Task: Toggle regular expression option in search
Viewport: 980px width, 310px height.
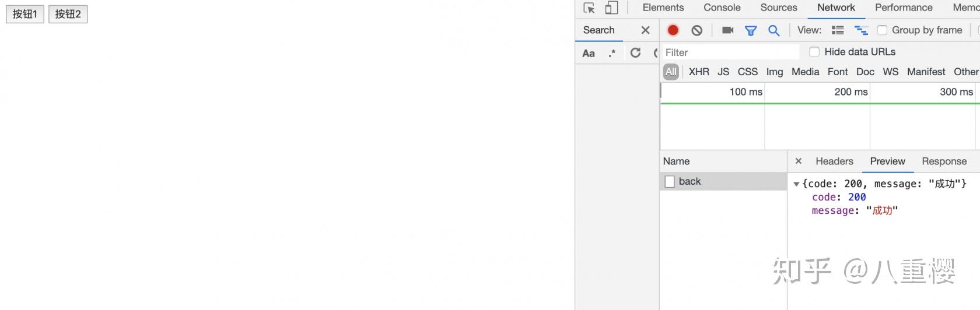Action: pyautogui.click(x=612, y=53)
